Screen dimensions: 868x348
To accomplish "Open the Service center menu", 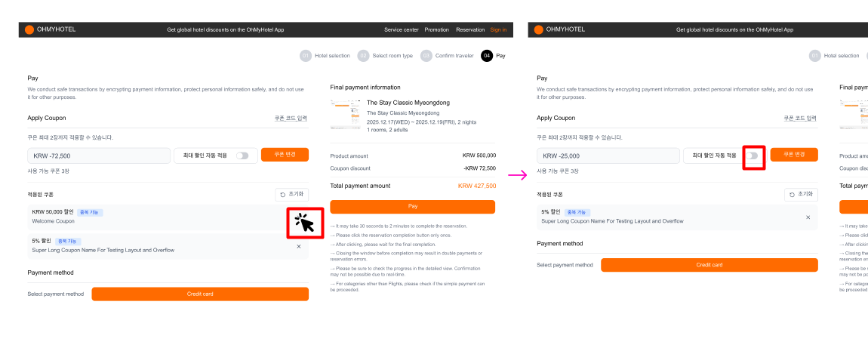I will (x=401, y=29).
